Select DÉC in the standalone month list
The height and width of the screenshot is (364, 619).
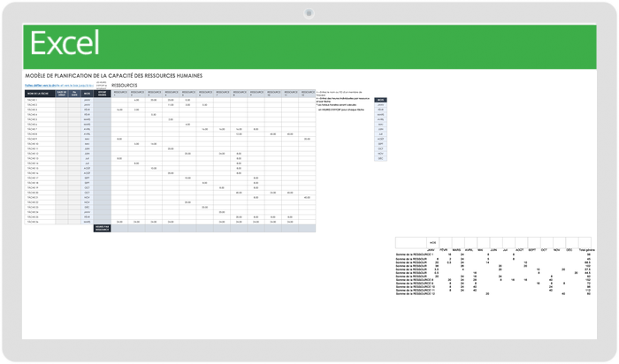pyautogui.click(x=380, y=158)
